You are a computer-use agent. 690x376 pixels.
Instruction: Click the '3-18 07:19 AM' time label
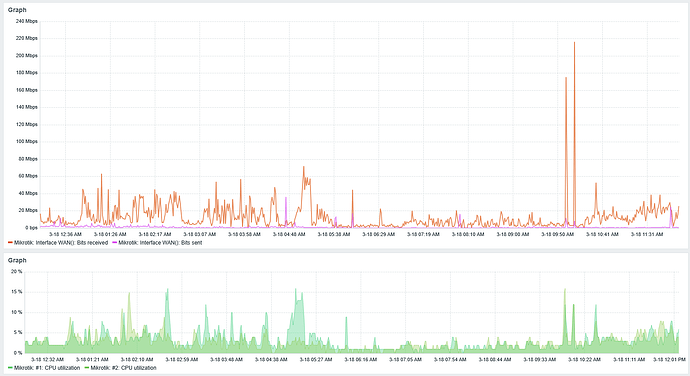pos(423,234)
